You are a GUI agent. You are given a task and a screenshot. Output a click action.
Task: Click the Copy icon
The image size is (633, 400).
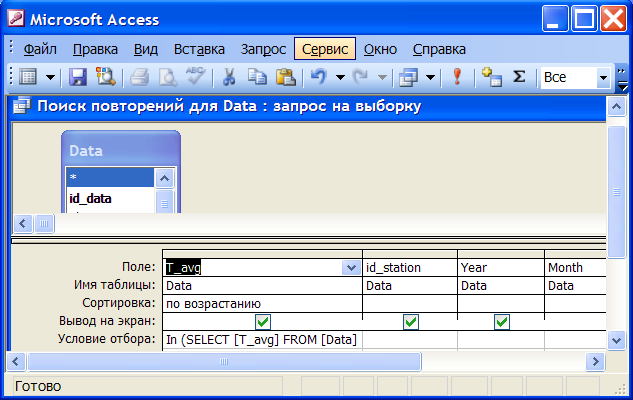(257, 76)
